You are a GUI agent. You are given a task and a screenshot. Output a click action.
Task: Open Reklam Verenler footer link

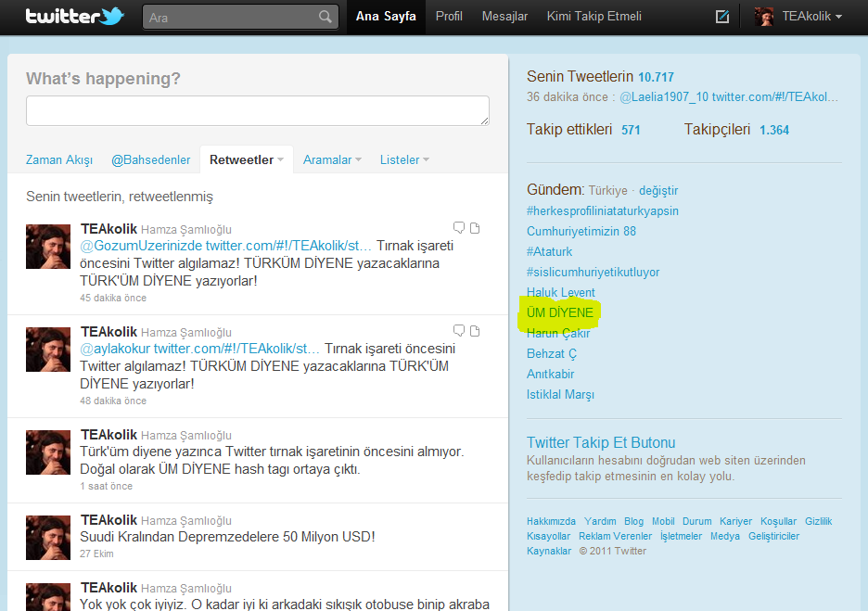tap(615, 536)
